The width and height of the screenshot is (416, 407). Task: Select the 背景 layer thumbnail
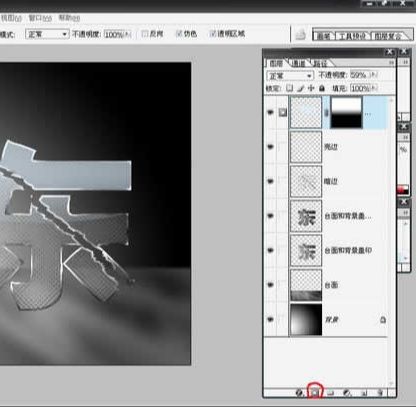[x=306, y=319]
